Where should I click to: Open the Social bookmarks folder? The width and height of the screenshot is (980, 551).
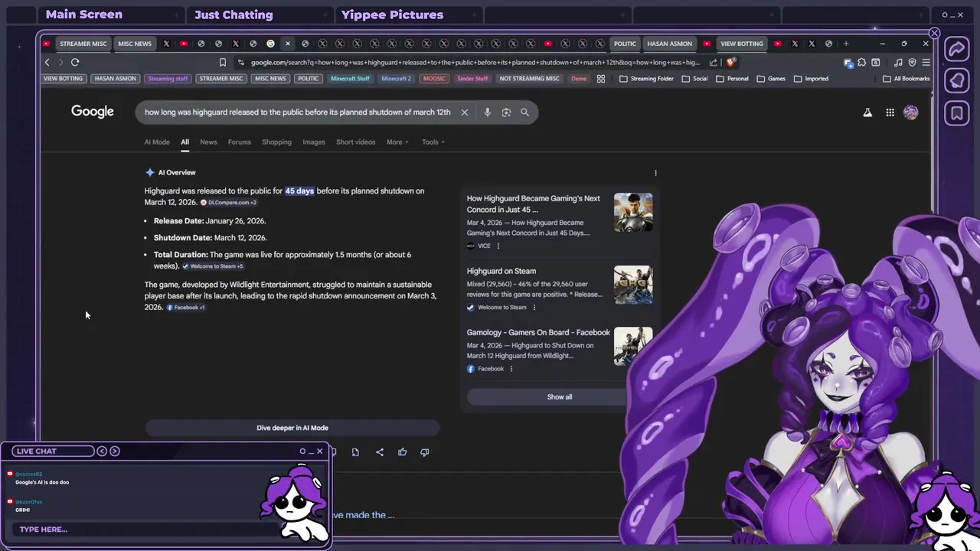click(694, 79)
